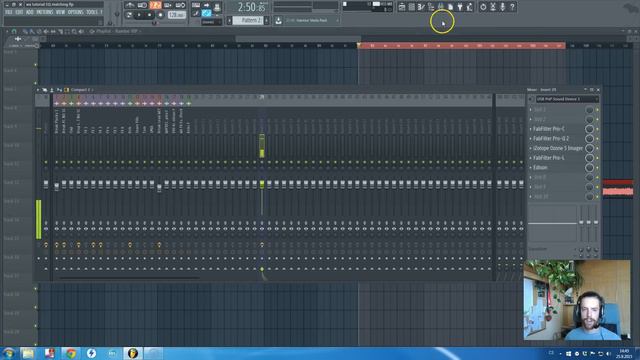Image resolution: width=640 pixels, height=360 pixels.
Task: Select the playlist snap magnet icon
Action: click(14, 31)
